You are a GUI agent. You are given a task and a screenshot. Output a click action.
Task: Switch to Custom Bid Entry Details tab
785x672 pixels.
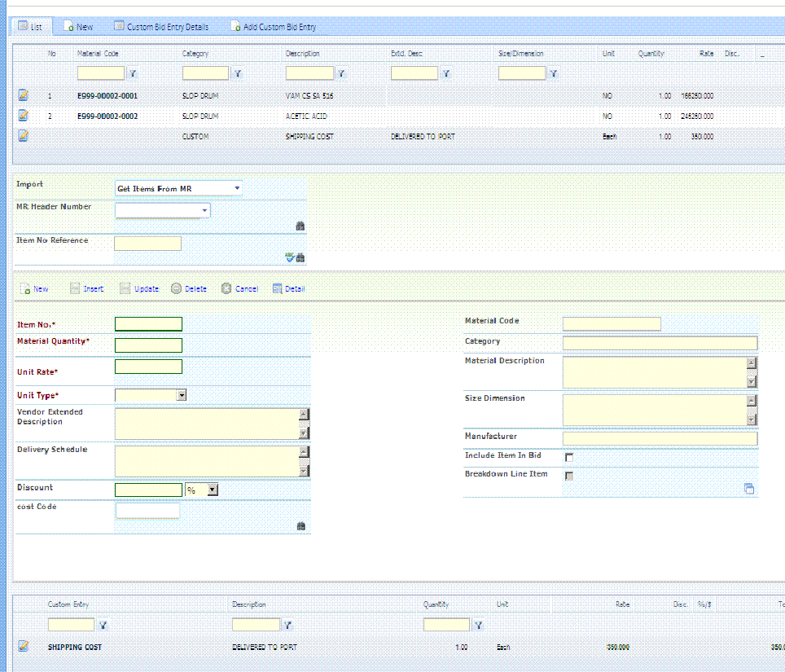coord(161,27)
